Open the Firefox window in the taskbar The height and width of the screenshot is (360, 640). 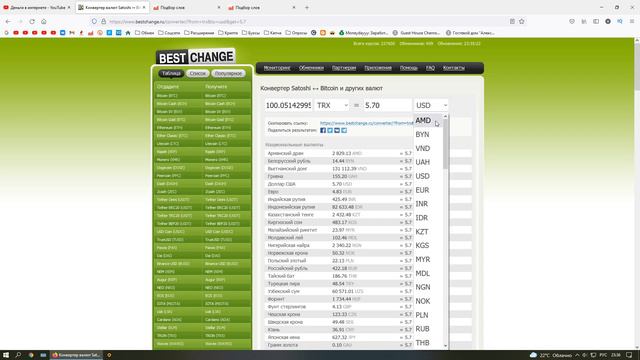[x=77, y=355]
